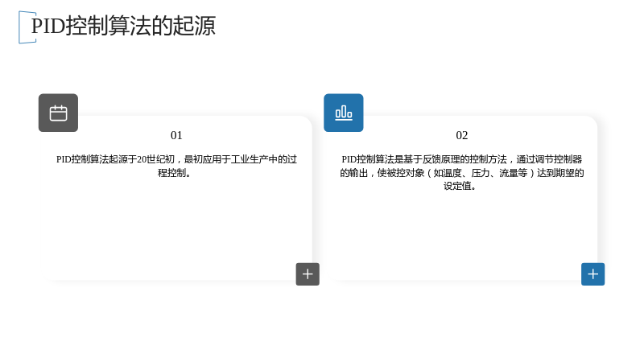Select the slide title PID控制算法的起源
644x362 pixels.
click(123, 26)
